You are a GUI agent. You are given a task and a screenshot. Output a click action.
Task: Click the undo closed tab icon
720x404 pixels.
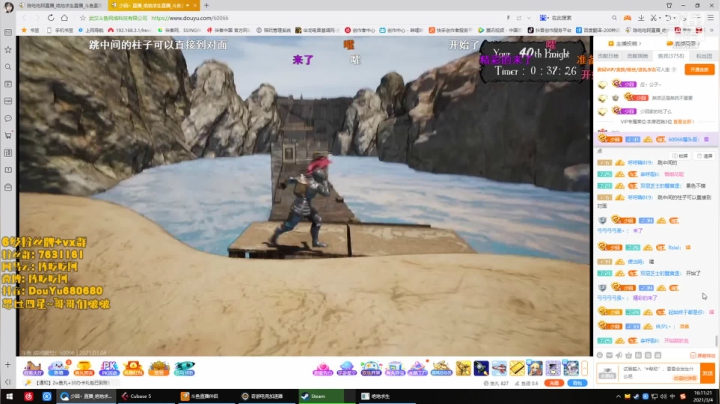(668, 18)
